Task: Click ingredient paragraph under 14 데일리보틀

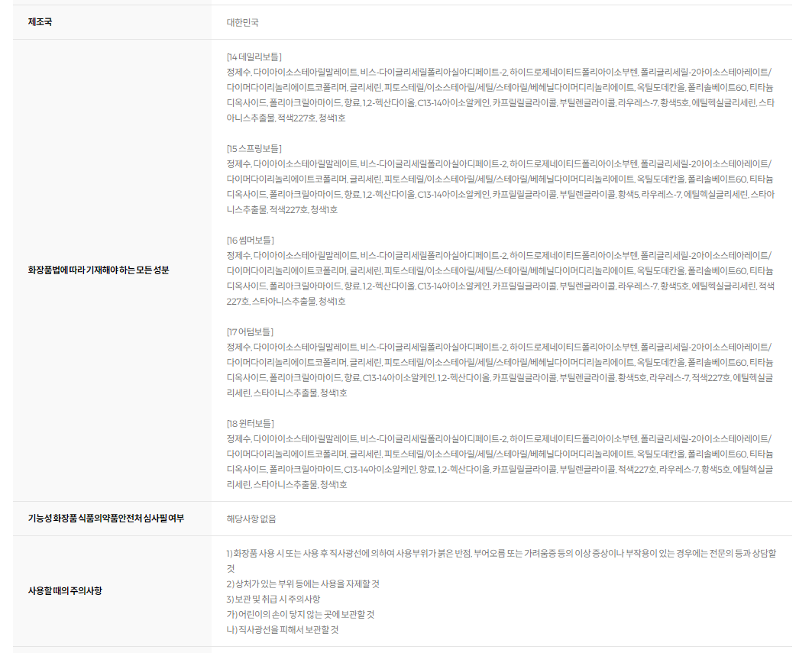Action: 500,95
